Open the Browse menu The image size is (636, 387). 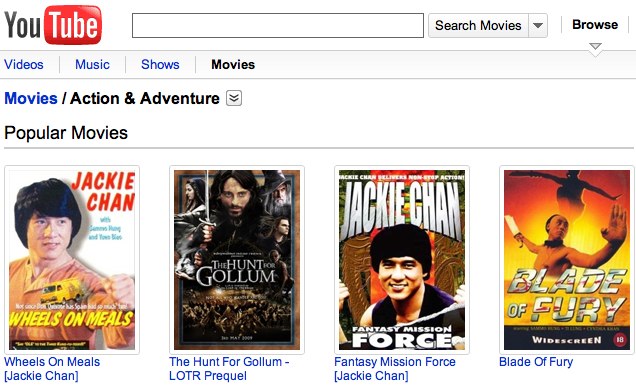coord(595,24)
